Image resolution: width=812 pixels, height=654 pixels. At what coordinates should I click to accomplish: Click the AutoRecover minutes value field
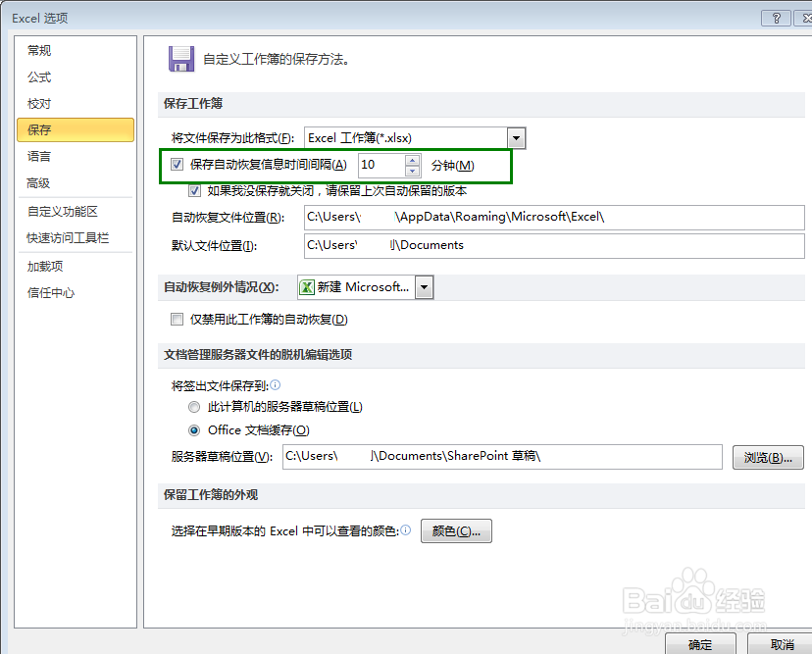pyautogui.click(x=381, y=165)
